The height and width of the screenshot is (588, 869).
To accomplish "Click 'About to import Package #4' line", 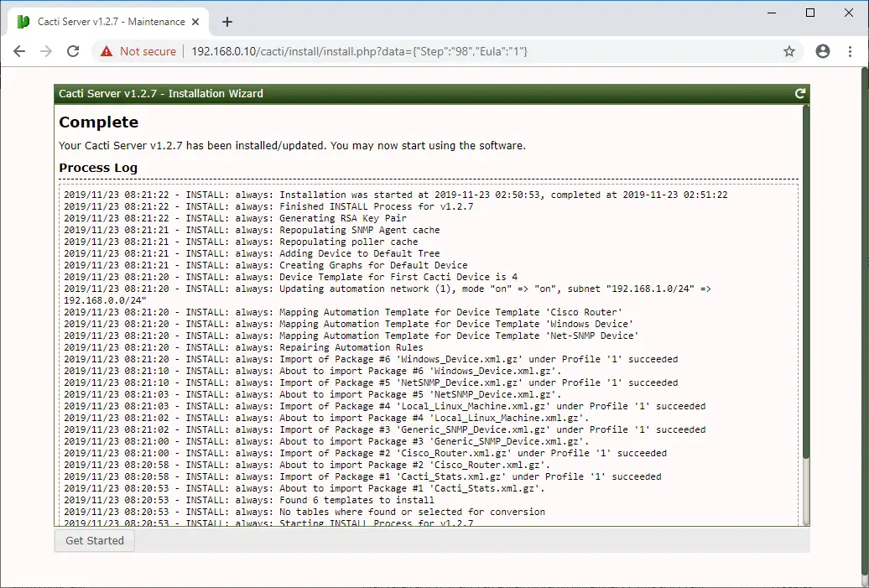I will coord(326,418).
